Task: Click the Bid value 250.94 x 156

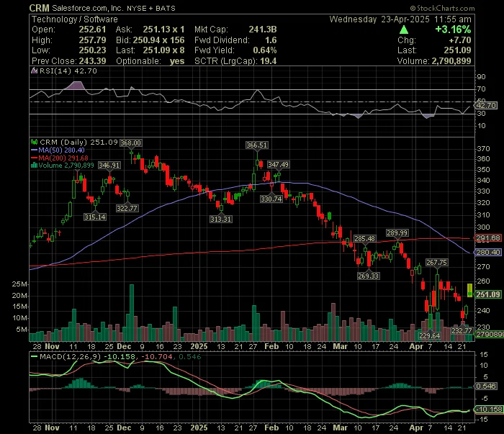Action: [159, 40]
